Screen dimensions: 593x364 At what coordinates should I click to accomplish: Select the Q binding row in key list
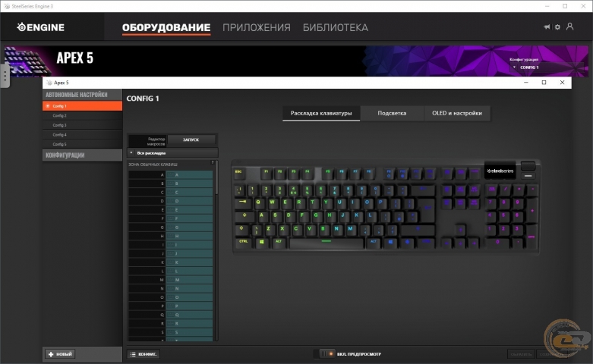click(x=171, y=315)
